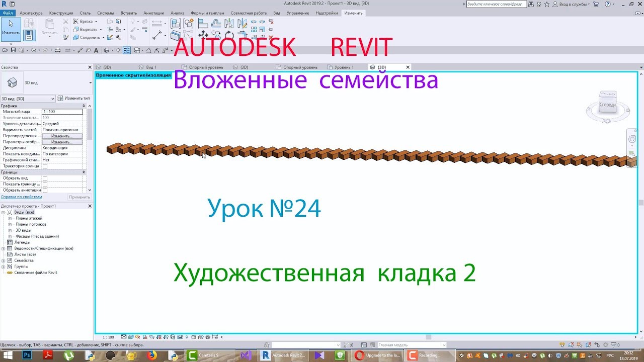Select Связанные файлы Revit in browser

pos(36,273)
